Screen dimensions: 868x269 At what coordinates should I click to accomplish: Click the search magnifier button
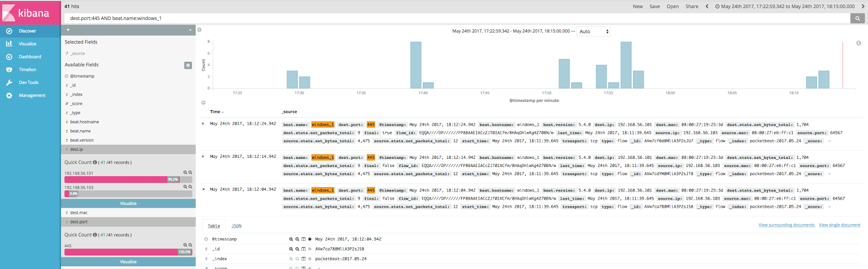click(857, 18)
